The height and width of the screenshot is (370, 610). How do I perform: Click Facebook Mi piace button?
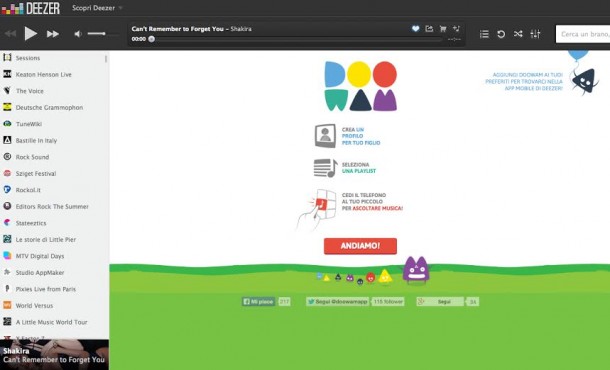[x=258, y=302]
